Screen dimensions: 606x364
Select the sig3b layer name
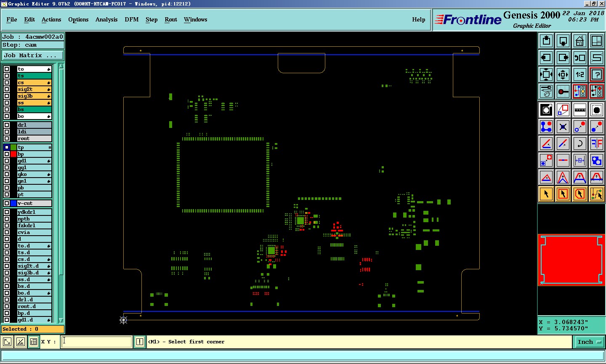coord(34,96)
